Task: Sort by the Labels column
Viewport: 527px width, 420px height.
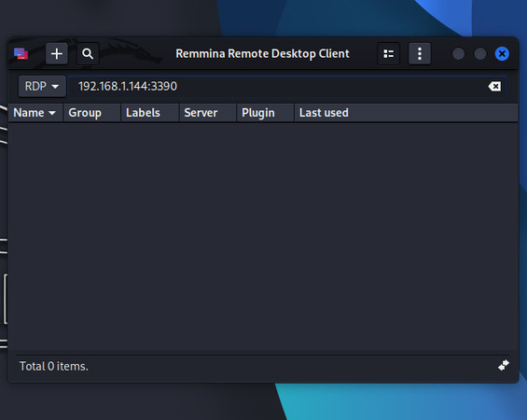Action: coord(149,113)
